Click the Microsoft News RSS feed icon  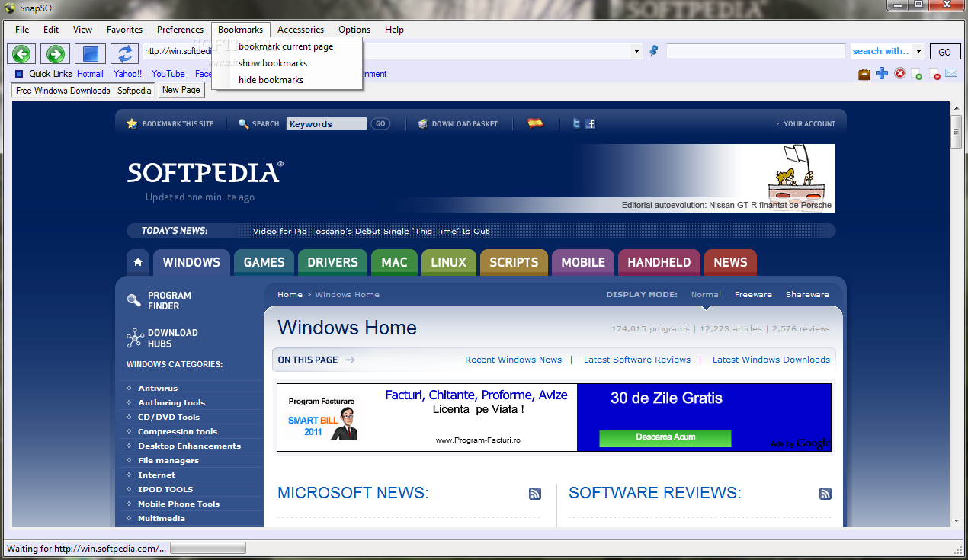535,494
